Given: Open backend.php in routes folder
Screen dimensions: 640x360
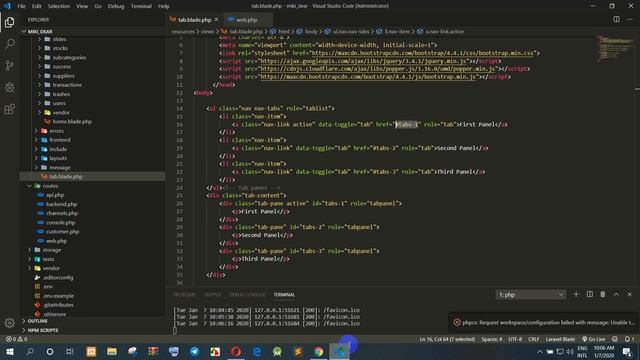Looking at the screenshot, I should click(x=61, y=204).
